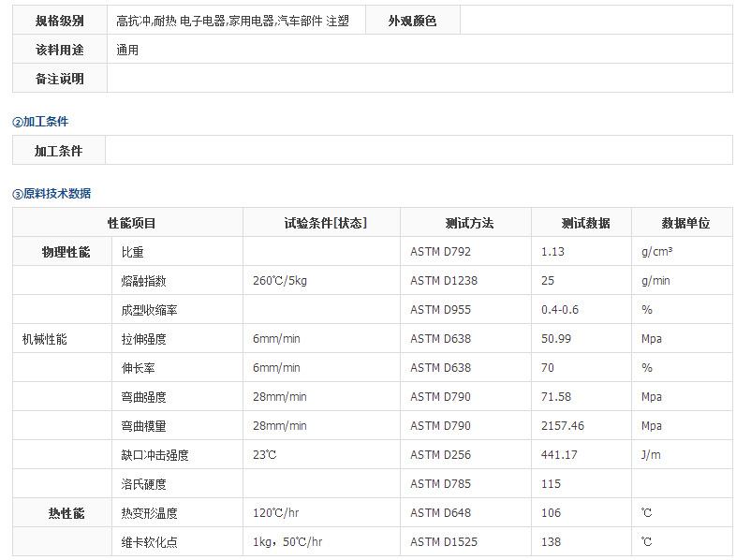Select the 熔融指数 property cell
This screenshot has width=736, height=560.
click(178, 281)
